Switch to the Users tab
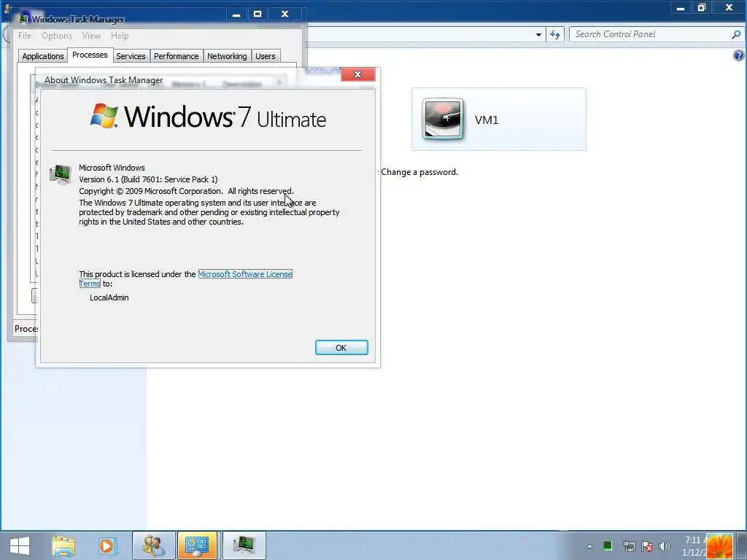The width and height of the screenshot is (747, 560). tap(266, 56)
